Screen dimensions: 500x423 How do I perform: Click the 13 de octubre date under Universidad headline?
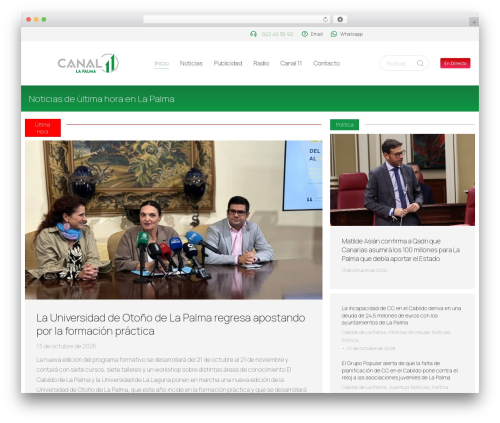[66, 346]
